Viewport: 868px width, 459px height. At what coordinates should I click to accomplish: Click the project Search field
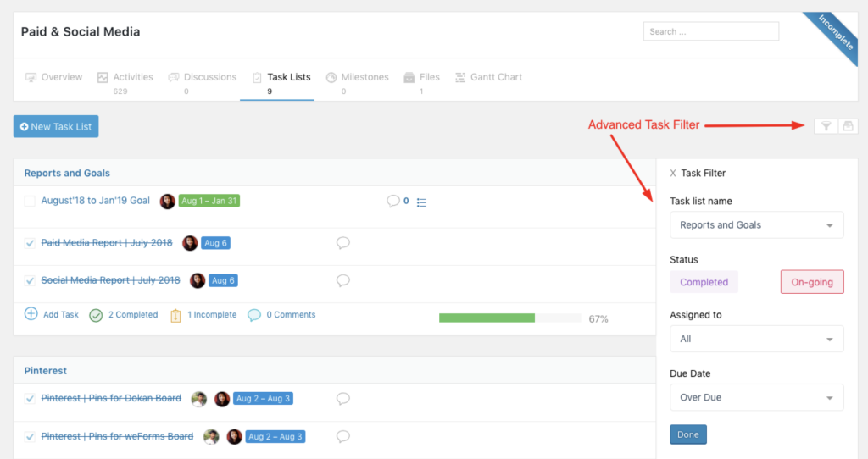(711, 31)
